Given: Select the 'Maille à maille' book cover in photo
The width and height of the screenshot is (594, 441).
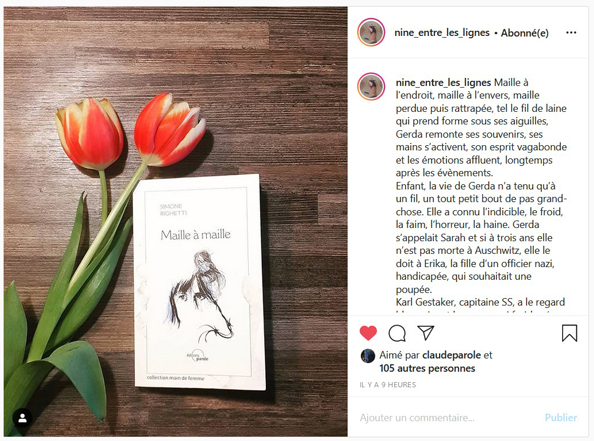Looking at the screenshot, I should [199, 282].
